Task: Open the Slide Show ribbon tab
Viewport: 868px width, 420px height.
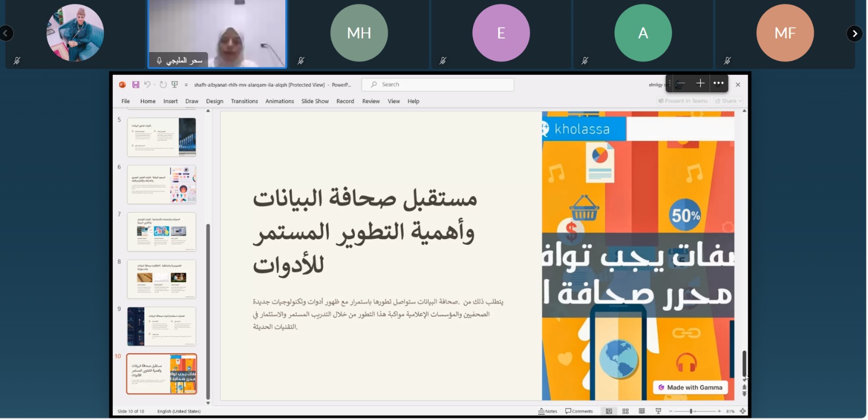Action: pos(315,101)
